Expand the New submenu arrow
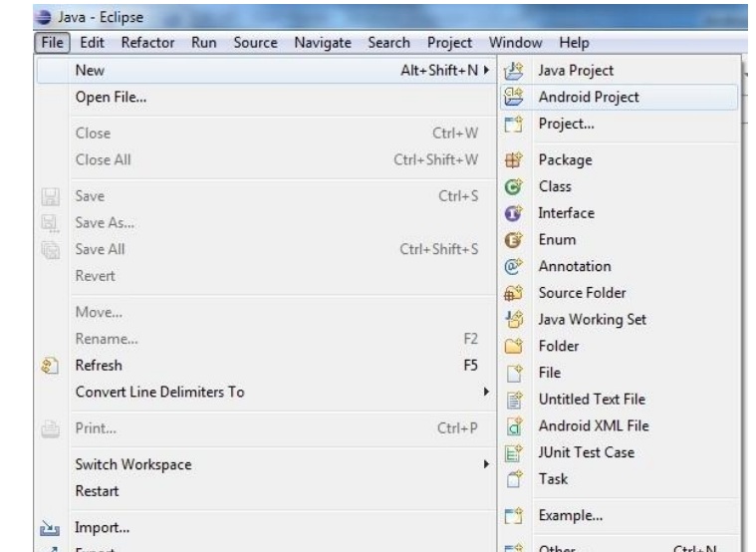 tap(486, 71)
